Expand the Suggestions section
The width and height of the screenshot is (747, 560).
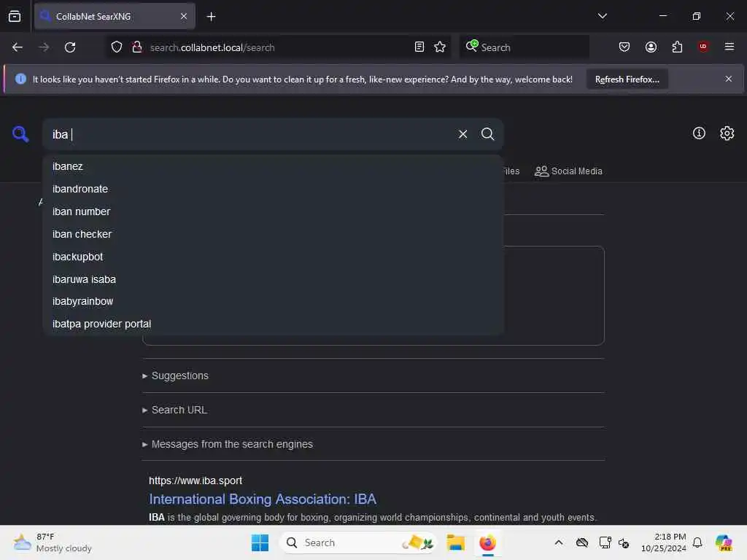(x=175, y=376)
